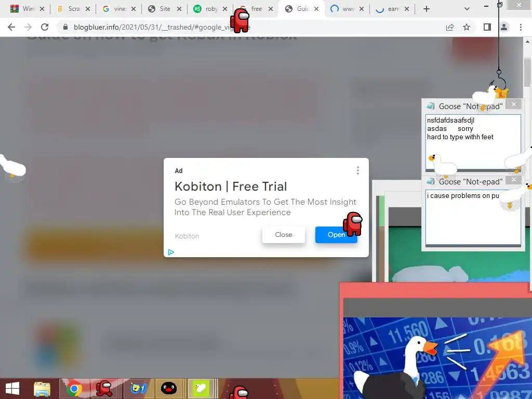Open the tab search chevron

tap(467, 9)
